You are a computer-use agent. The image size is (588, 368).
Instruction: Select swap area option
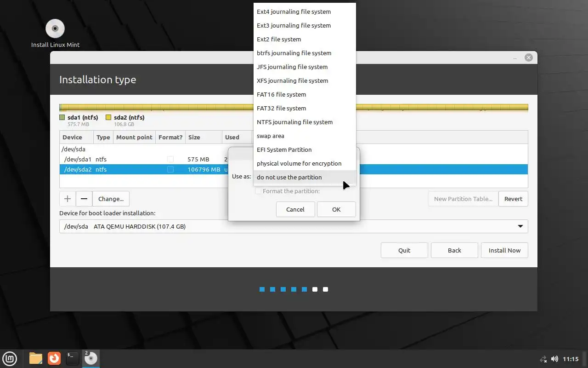[x=305, y=136]
